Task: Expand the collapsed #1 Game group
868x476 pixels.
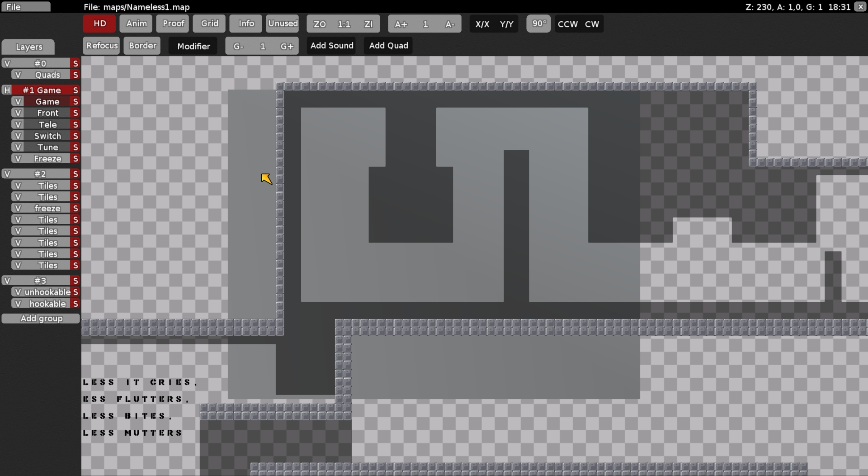Action: point(7,90)
